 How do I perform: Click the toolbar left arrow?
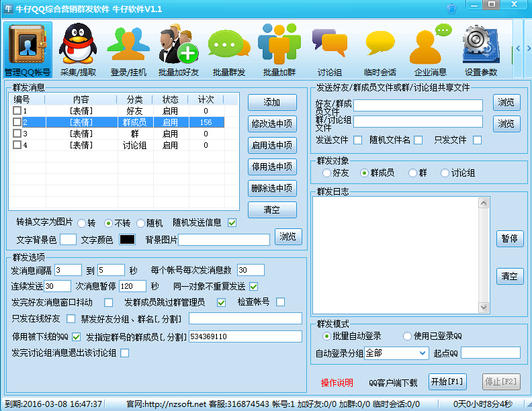click(x=518, y=48)
